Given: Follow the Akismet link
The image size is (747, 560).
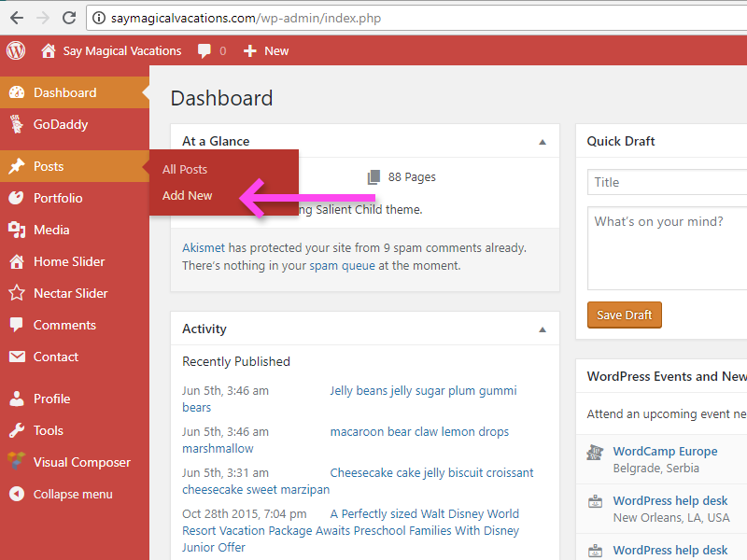Looking at the screenshot, I should [x=204, y=247].
